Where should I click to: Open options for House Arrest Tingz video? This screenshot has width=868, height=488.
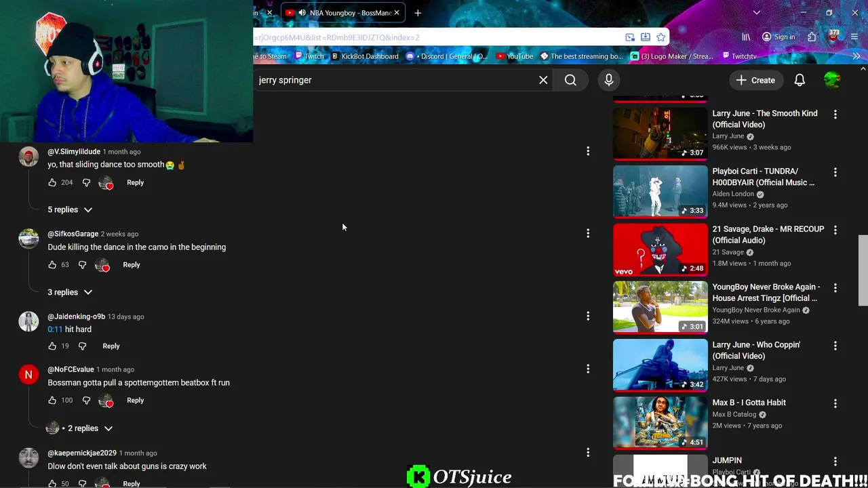coord(835,288)
